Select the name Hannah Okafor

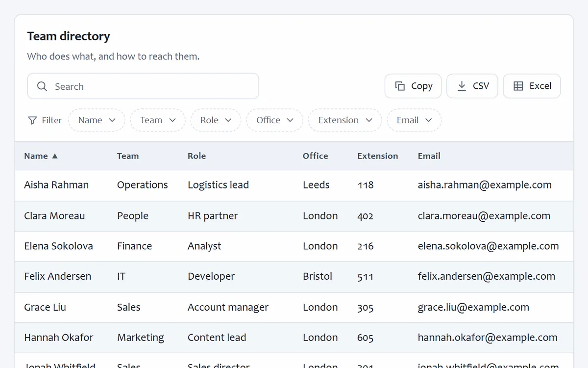[58, 338]
